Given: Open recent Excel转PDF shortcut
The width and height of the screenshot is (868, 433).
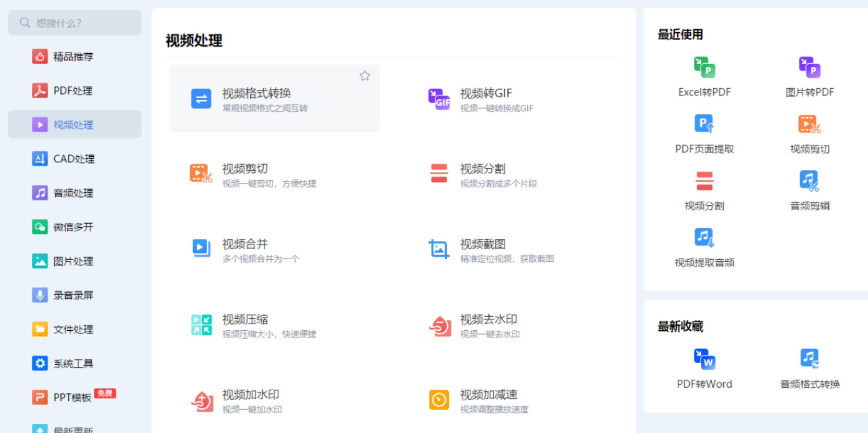Looking at the screenshot, I should pos(704,68).
